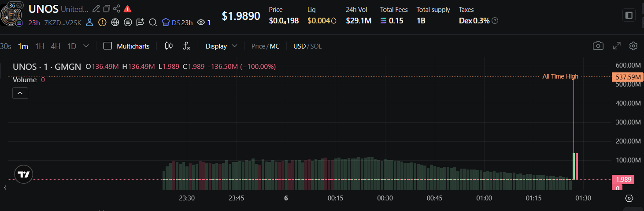Copy the token name using the copy icon

point(107,9)
